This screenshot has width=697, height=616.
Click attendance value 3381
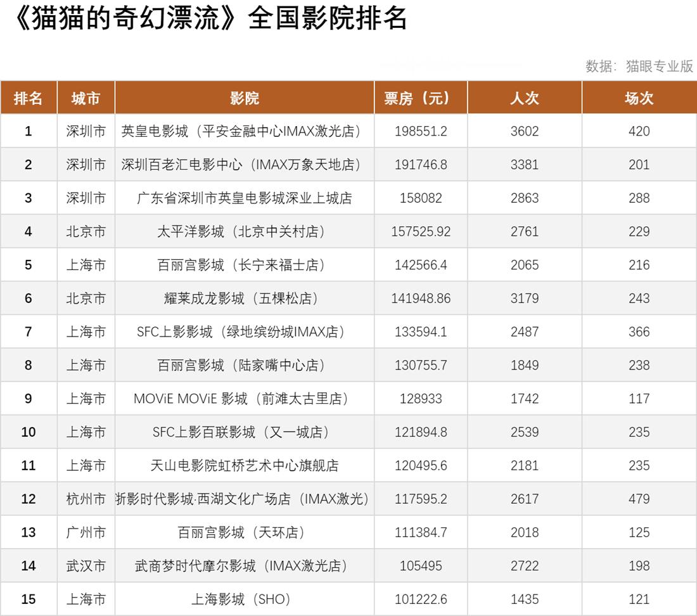pos(525,164)
